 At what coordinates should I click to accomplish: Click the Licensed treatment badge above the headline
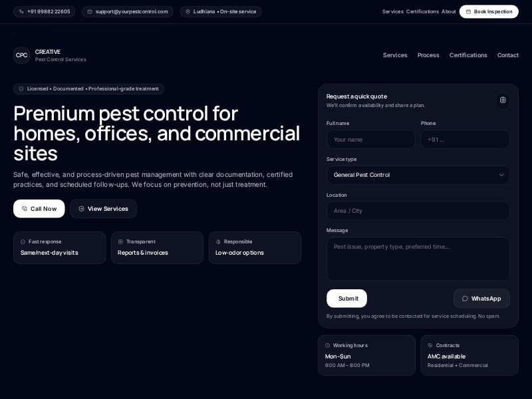coord(88,88)
